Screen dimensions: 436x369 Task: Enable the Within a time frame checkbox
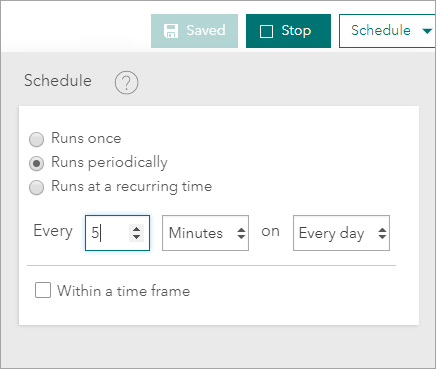click(x=43, y=290)
